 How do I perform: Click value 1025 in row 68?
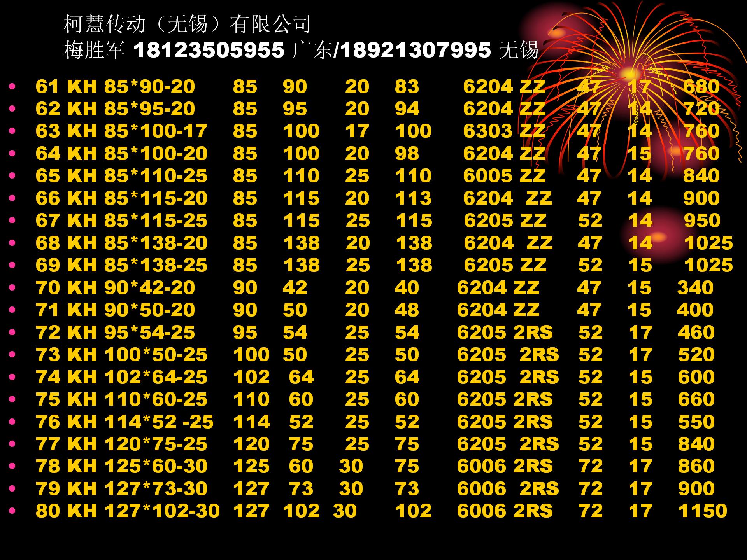[x=708, y=243]
